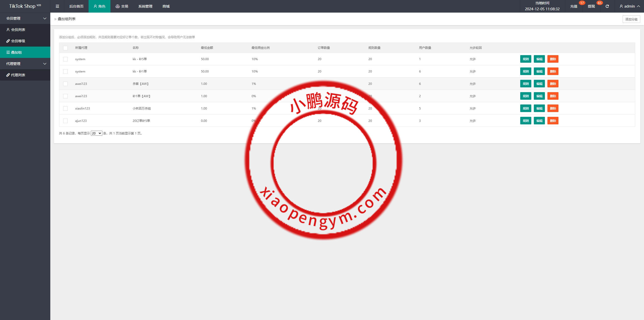
Task: Collapse the 代理管理 sidebar section
Action: pos(25,64)
